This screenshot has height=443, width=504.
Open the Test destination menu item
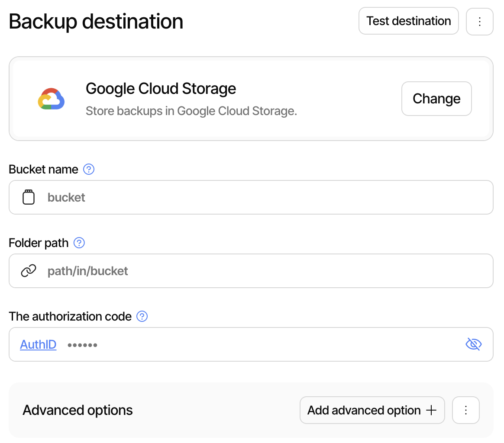coord(408,21)
